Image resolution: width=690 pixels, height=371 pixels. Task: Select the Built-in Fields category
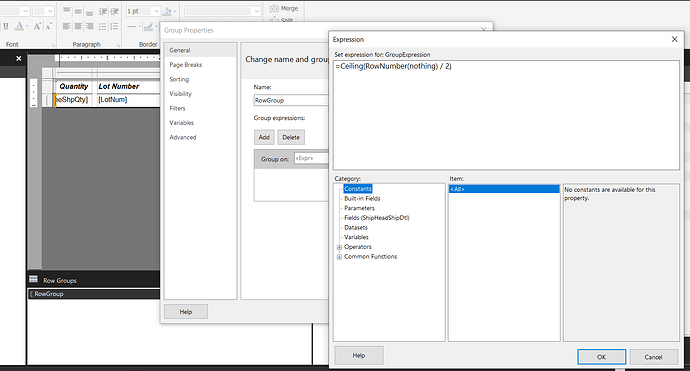click(x=362, y=198)
